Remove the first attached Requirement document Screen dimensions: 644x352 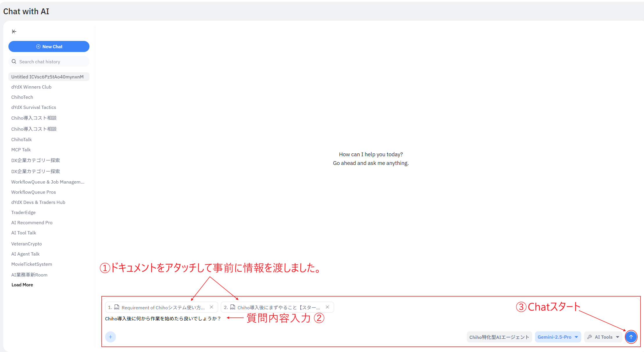pos(211,307)
